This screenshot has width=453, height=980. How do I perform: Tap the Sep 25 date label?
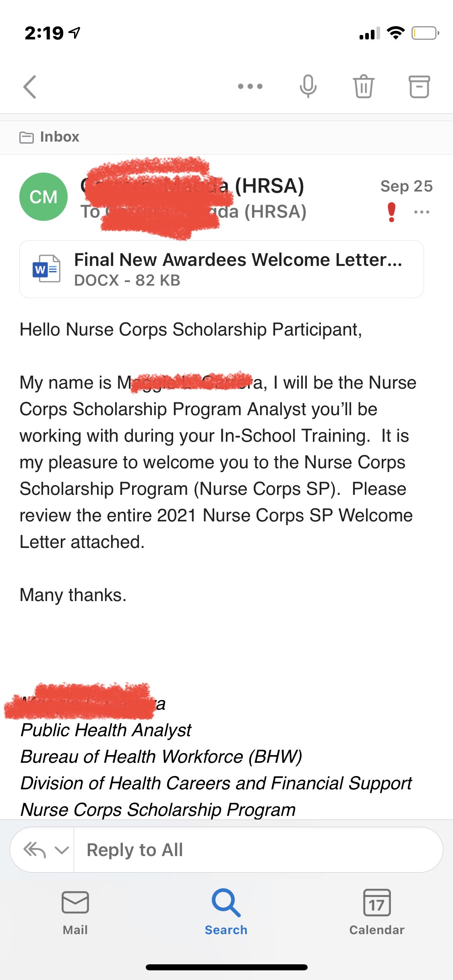406,186
